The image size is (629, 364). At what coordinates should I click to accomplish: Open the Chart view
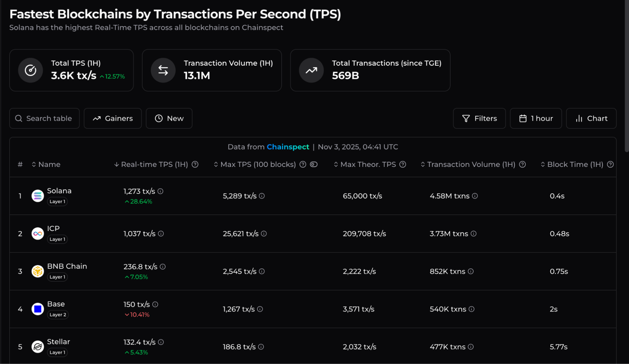tap(591, 119)
